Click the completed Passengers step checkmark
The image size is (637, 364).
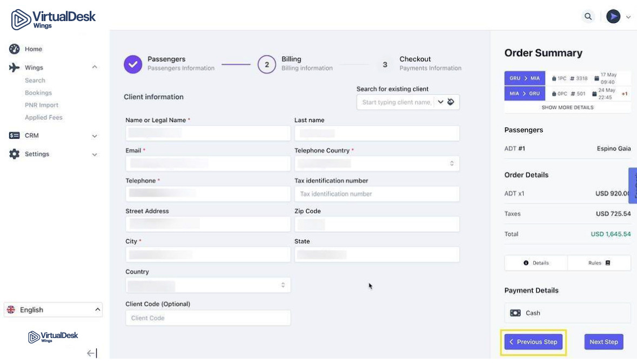pyautogui.click(x=133, y=64)
